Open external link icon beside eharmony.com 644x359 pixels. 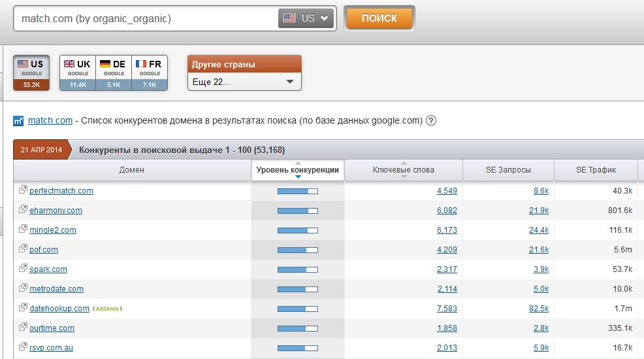(x=23, y=209)
